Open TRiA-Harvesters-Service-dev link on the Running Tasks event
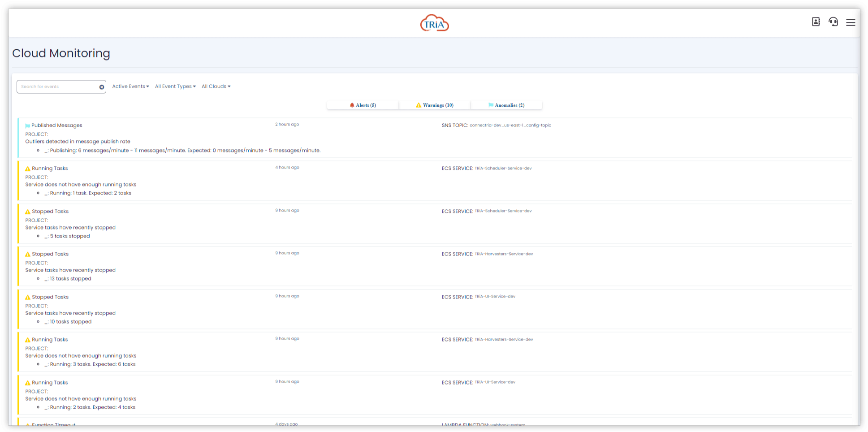Viewport: 868px width, 432px height. click(504, 340)
